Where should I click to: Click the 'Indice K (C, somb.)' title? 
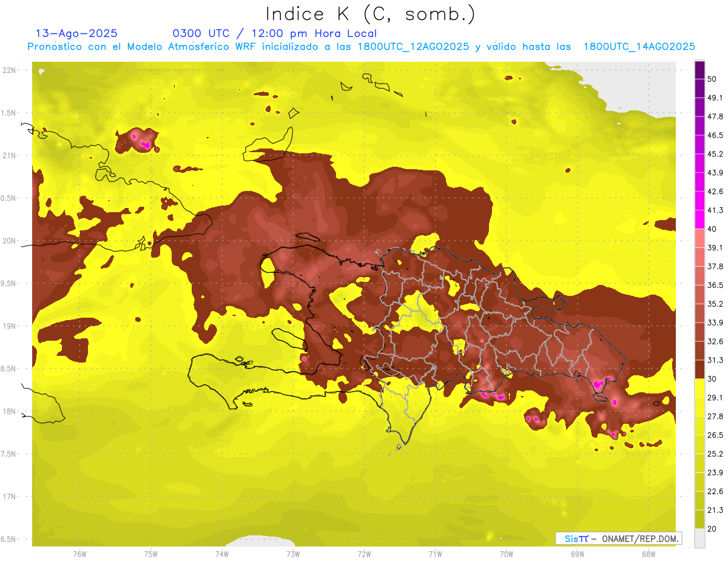pos(371,15)
